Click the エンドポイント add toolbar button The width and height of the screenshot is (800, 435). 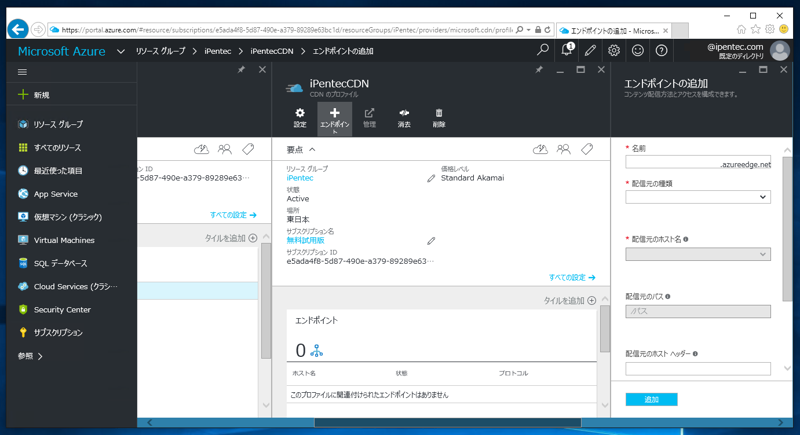pyautogui.click(x=335, y=119)
